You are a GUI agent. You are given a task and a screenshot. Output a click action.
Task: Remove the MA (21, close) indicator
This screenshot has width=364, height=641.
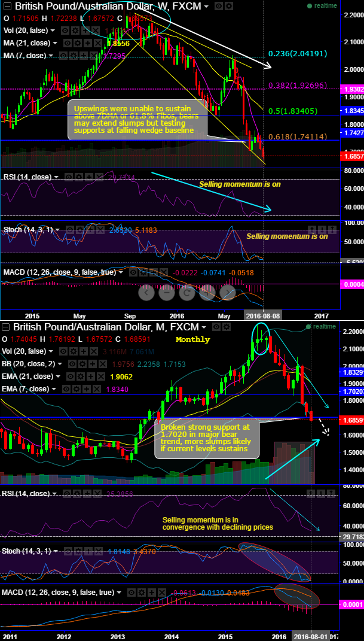coord(98,43)
